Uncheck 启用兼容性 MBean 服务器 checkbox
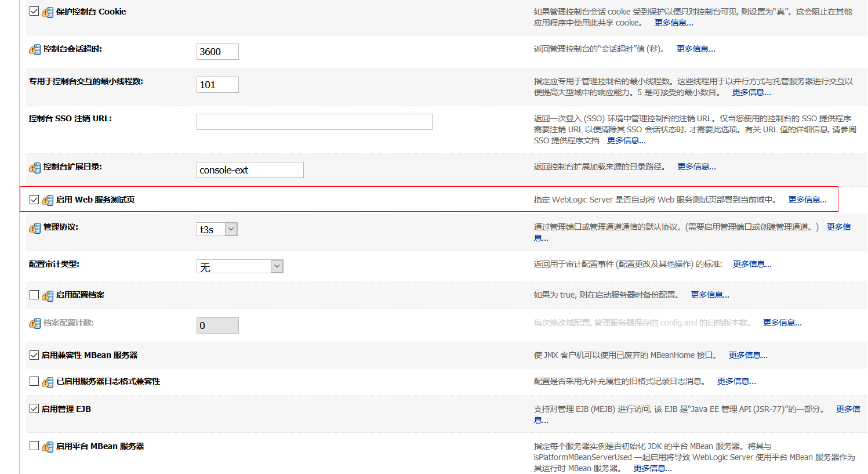The height and width of the screenshot is (474, 868). [34, 355]
